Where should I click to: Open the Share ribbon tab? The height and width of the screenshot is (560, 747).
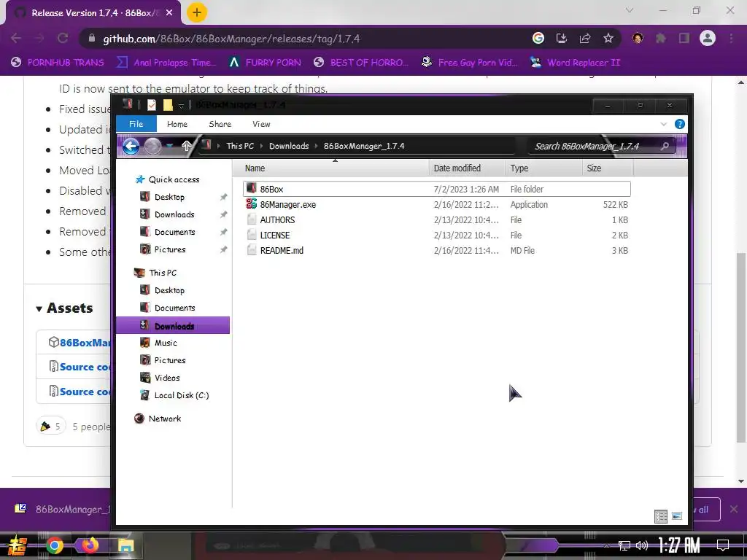click(x=220, y=124)
